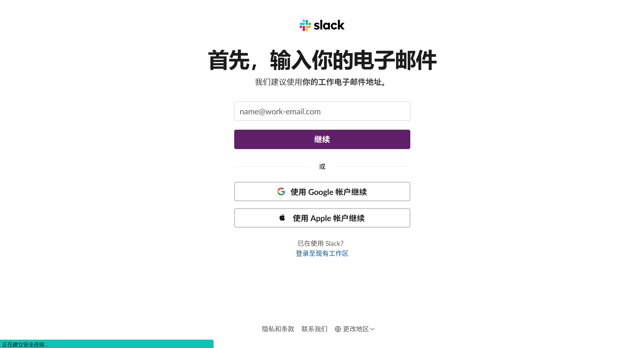Image resolution: width=644 pixels, height=348 pixels.
Task: Click the Slack hashtag logo icon
Action: [305, 25]
